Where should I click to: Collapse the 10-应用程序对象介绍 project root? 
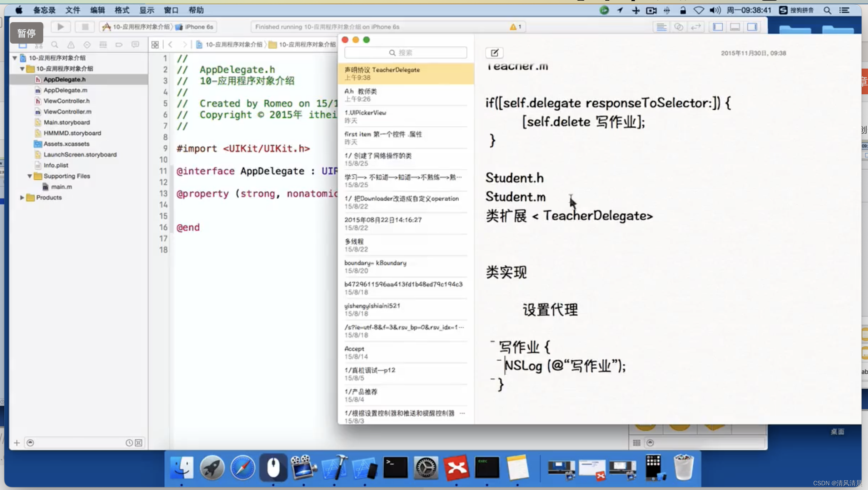click(15, 58)
